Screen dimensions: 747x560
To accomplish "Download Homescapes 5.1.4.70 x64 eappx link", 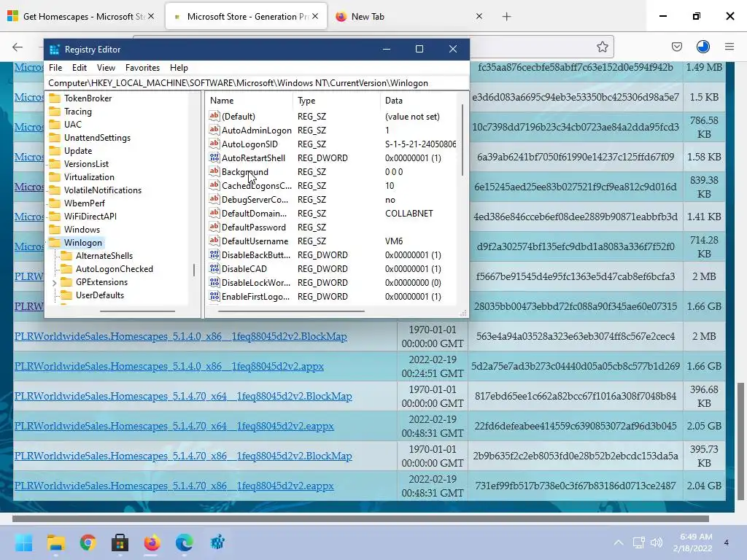I will [174, 426].
